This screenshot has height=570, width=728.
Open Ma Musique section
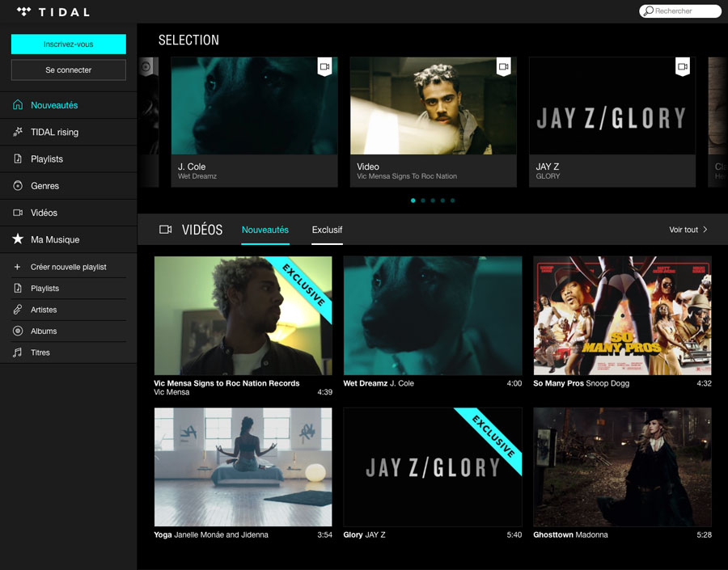point(68,239)
